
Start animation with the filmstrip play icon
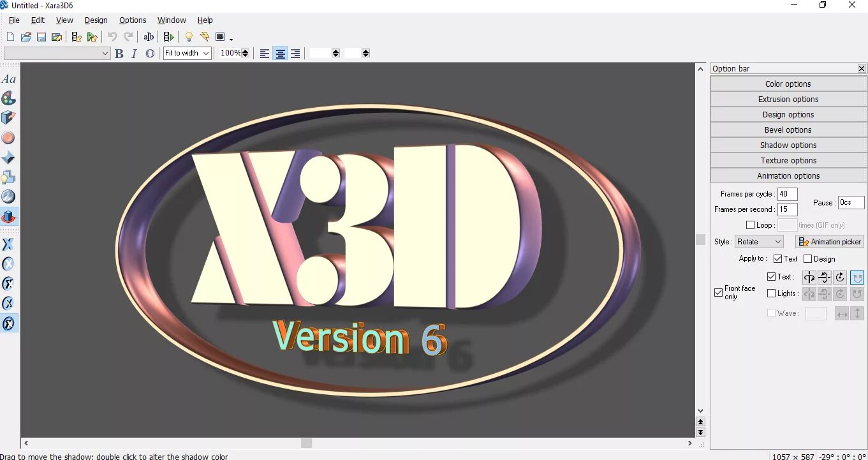(x=168, y=37)
